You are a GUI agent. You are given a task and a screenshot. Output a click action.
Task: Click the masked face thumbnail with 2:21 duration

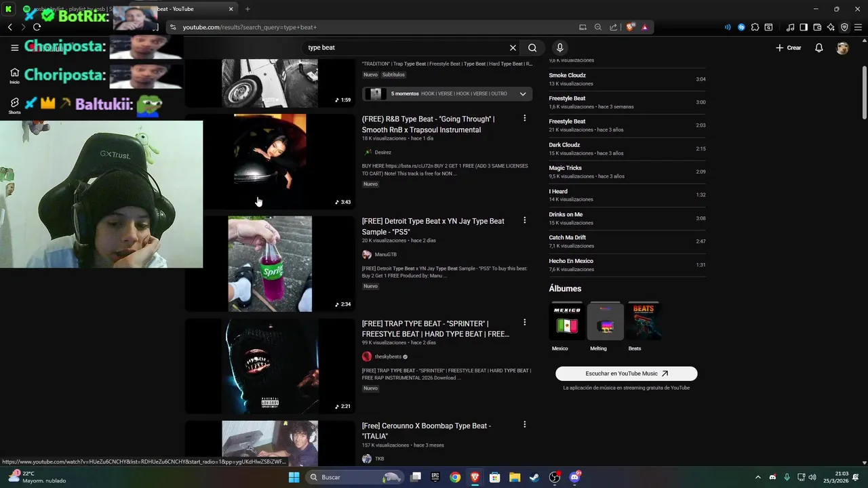pyautogui.click(x=270, y=366)
